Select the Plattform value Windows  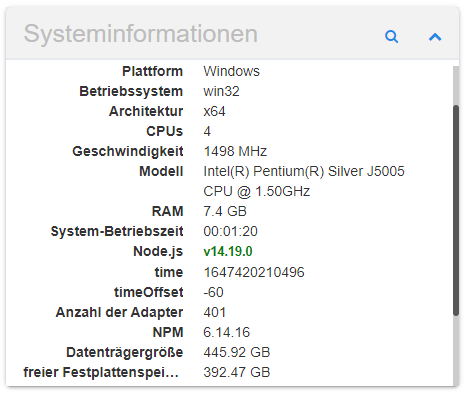point(231,71)
